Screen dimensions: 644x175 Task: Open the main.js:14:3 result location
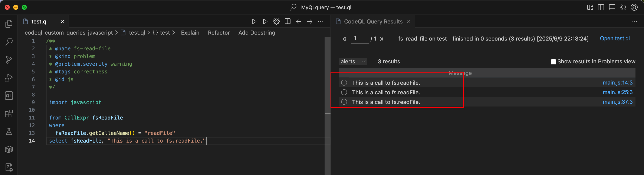[617, 83]
